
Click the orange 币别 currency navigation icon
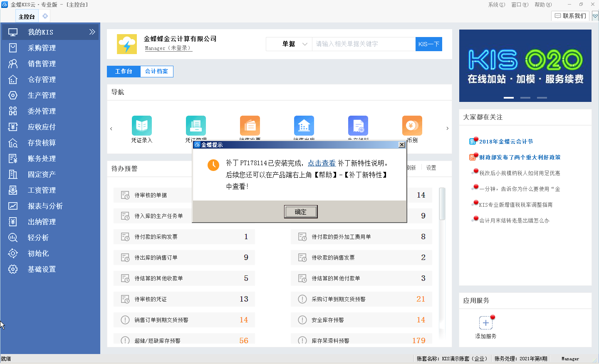[x=412, y=126]
